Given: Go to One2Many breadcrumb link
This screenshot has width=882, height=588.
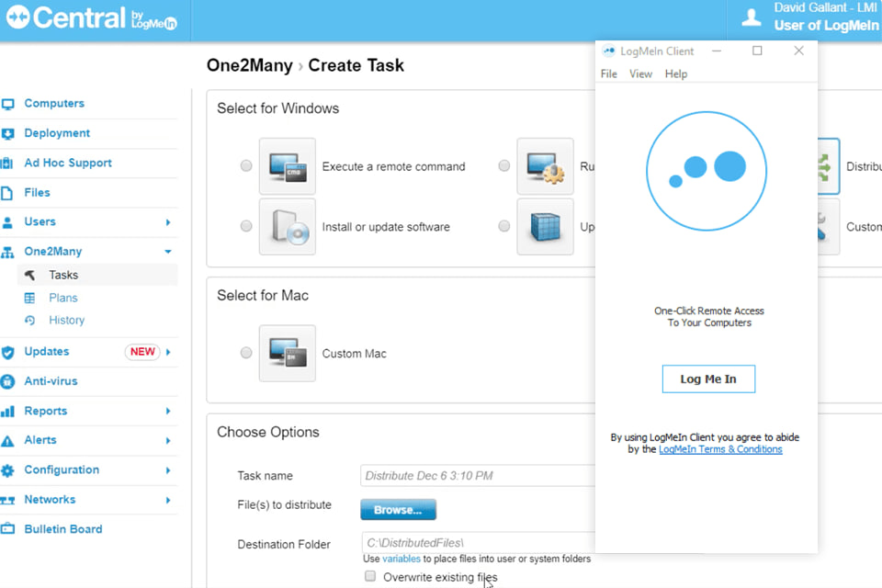Looking at the screenshot, I should pos(249,65).
